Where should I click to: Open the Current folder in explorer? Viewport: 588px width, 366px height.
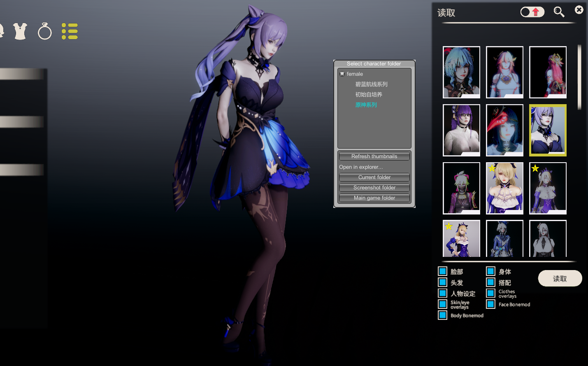tap(374, 177)
